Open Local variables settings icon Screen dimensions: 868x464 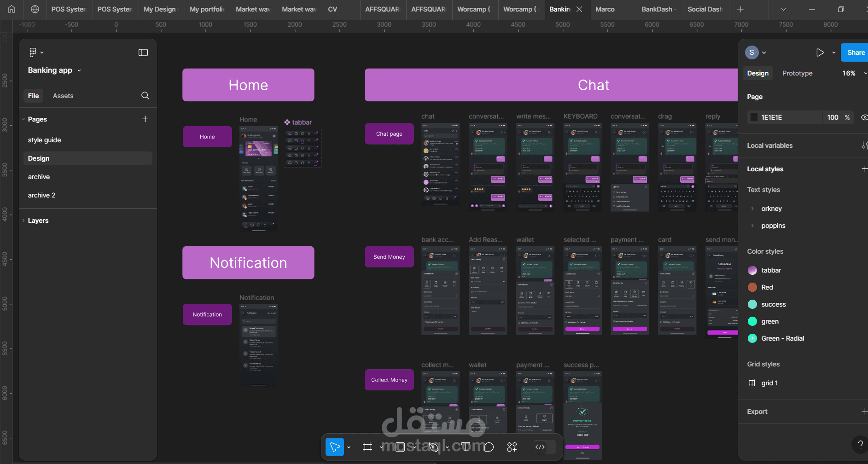click(864, 145)
